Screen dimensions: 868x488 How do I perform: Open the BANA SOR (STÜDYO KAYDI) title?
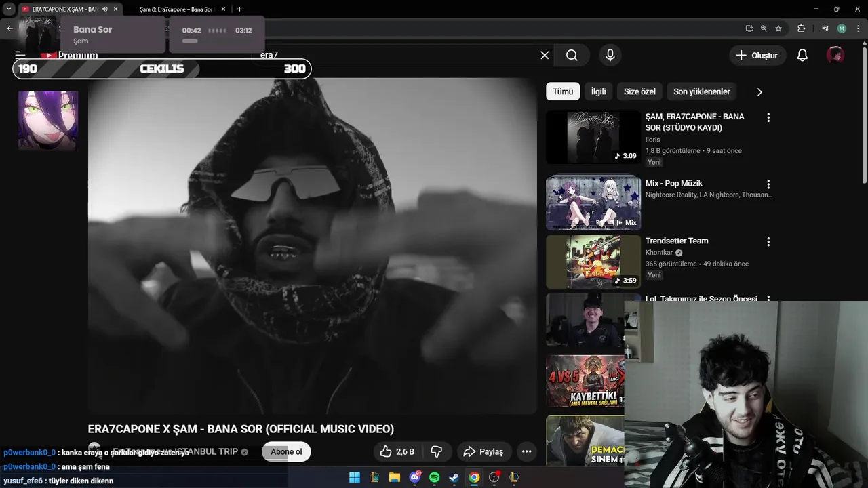click(694, 122)
